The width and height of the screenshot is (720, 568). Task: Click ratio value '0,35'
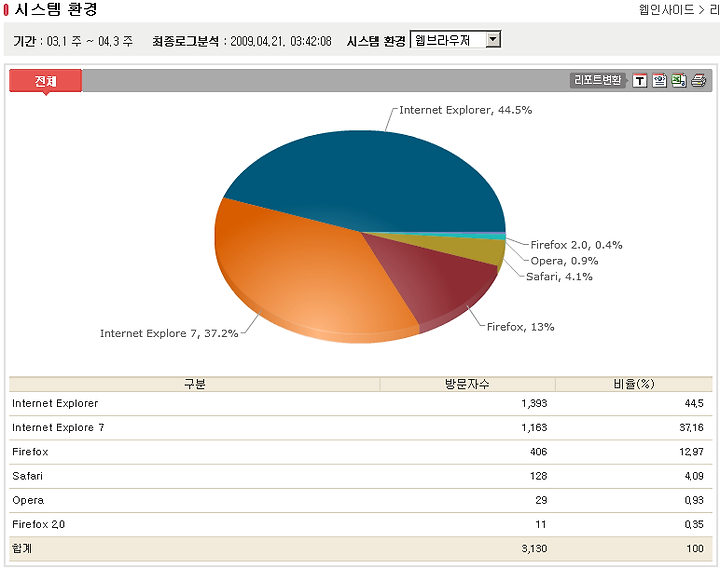point(694,524)
